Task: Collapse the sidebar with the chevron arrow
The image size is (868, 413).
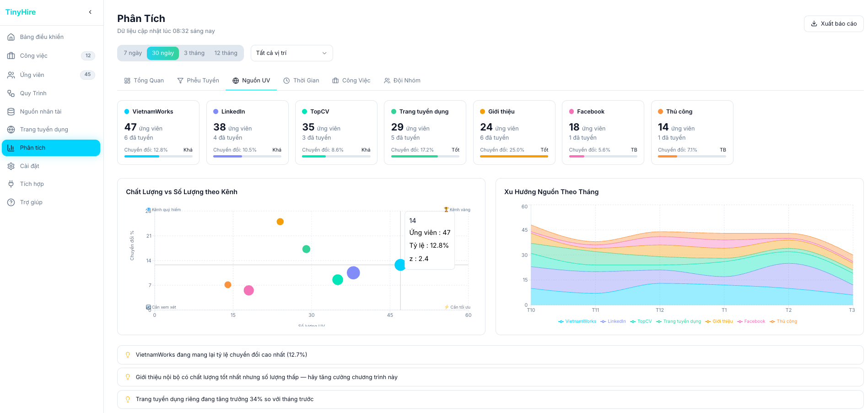Action: (90, 12)
